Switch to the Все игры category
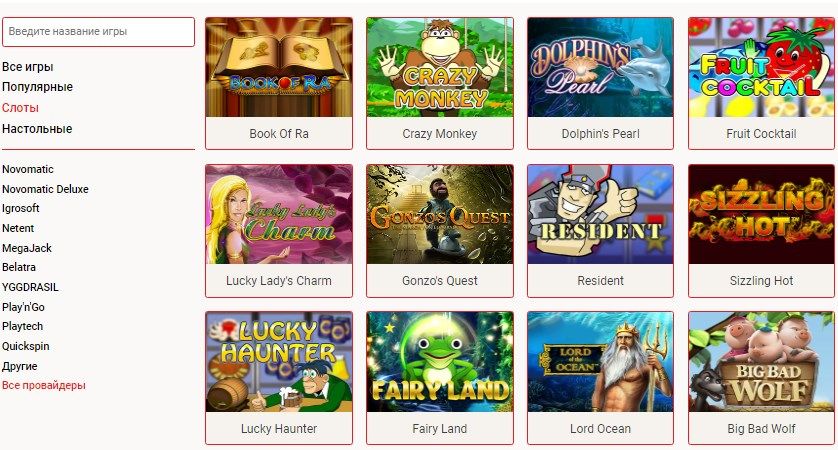 pyautogui.click(x=28, y=67)
